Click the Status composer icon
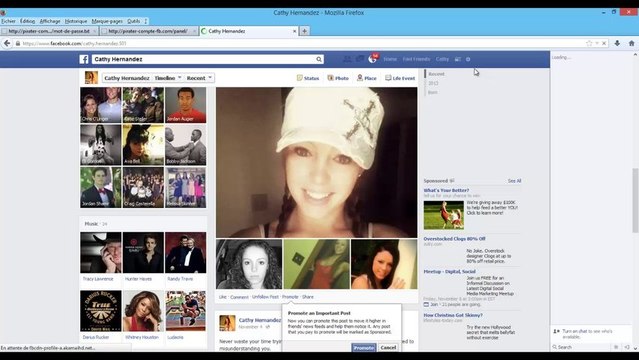The height and width of the screenshot is (360, 639). point(300,78)
